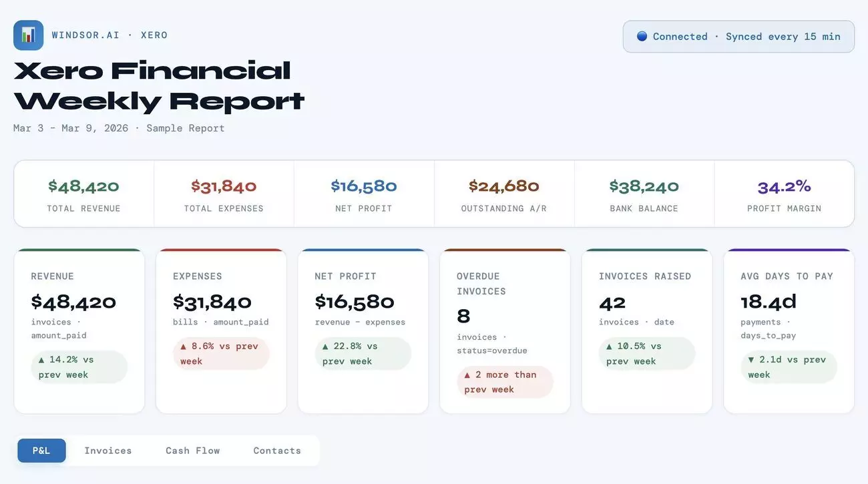868x484 pixels.
Task: Switch to the Invoices tab
Action: (x=108, y=450)
